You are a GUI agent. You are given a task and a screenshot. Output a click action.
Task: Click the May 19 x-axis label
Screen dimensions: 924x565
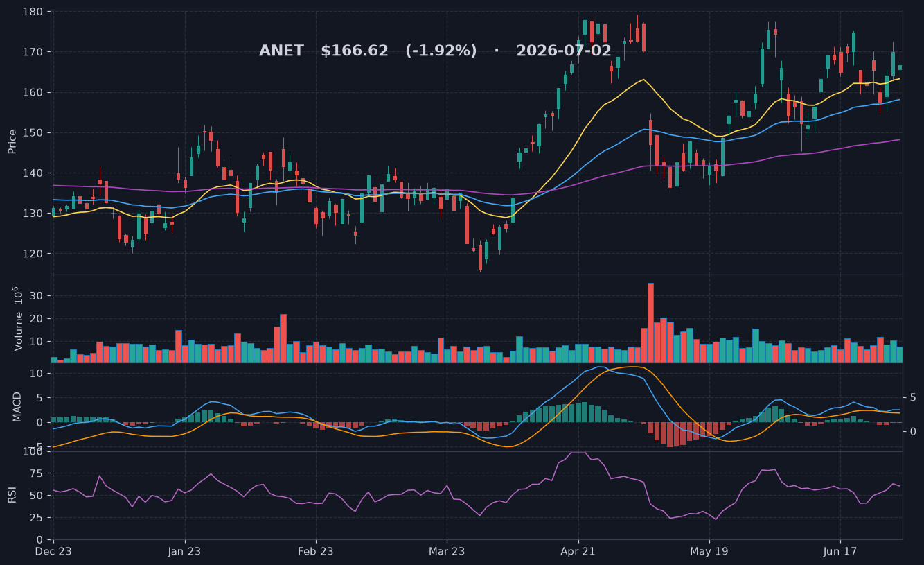(x=709, y=552)
